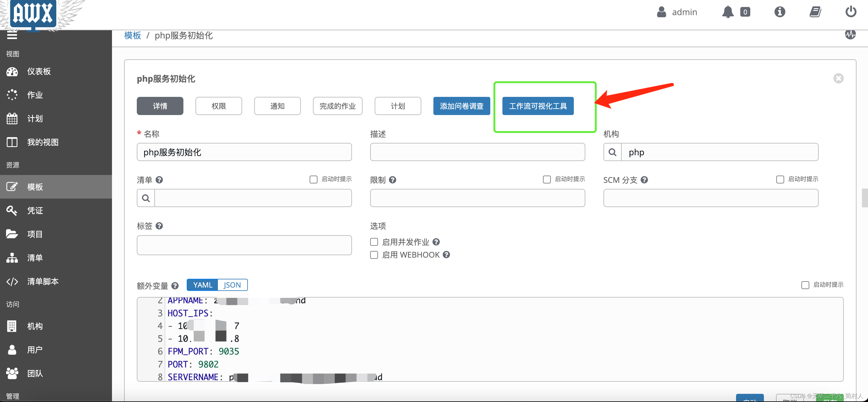Switch variables format to YAML
Screen dimensions: 868x402
coord(202,285)
